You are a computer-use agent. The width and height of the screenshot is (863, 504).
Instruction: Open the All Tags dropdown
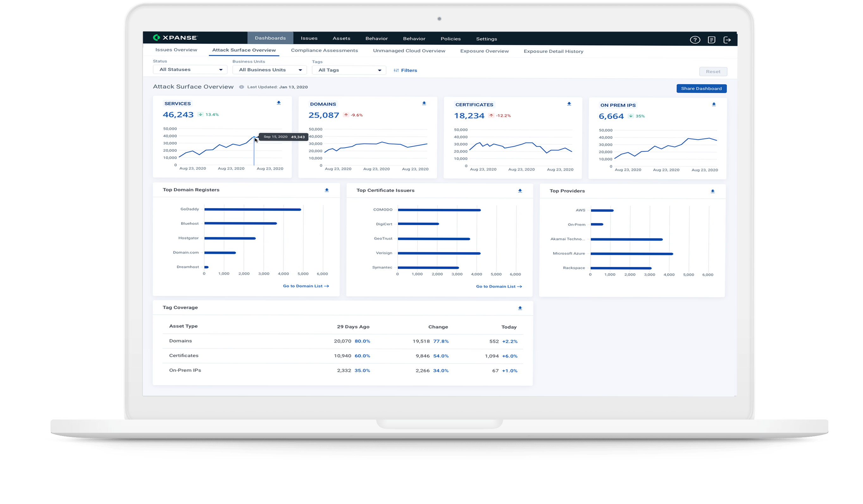(x=349, y=70)
